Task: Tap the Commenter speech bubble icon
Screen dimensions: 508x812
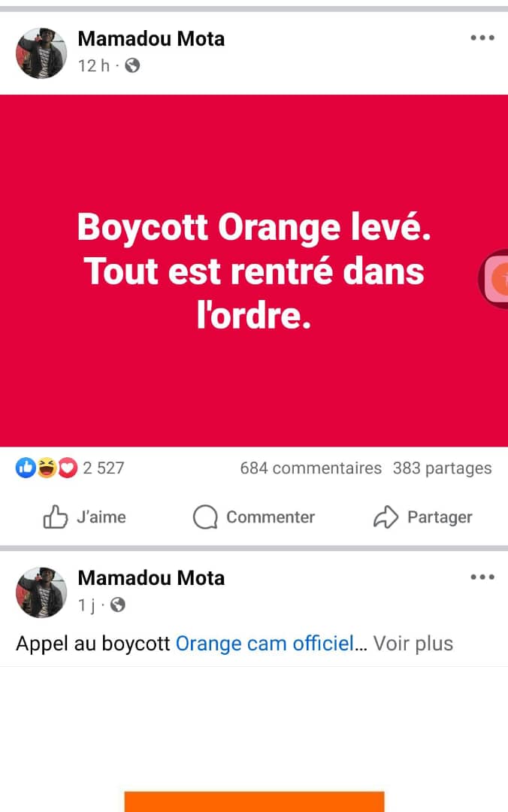Action: tap(205, 517)
